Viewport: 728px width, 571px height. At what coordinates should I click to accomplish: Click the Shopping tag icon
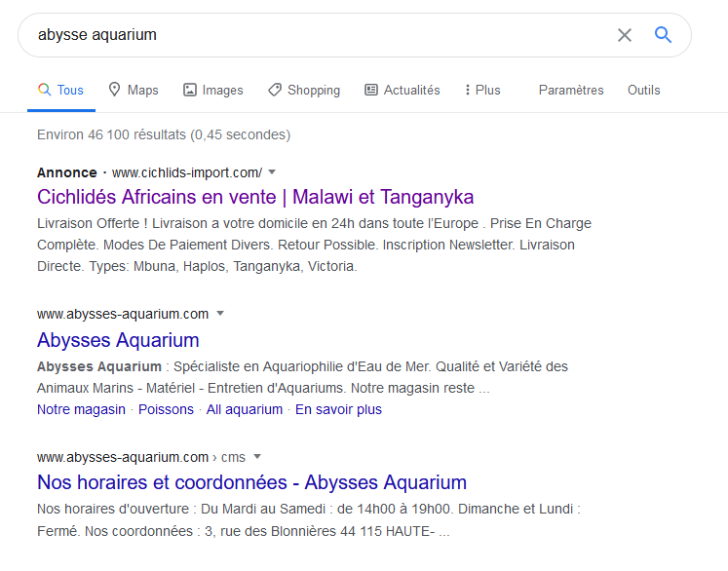click(x=275, y=90)
